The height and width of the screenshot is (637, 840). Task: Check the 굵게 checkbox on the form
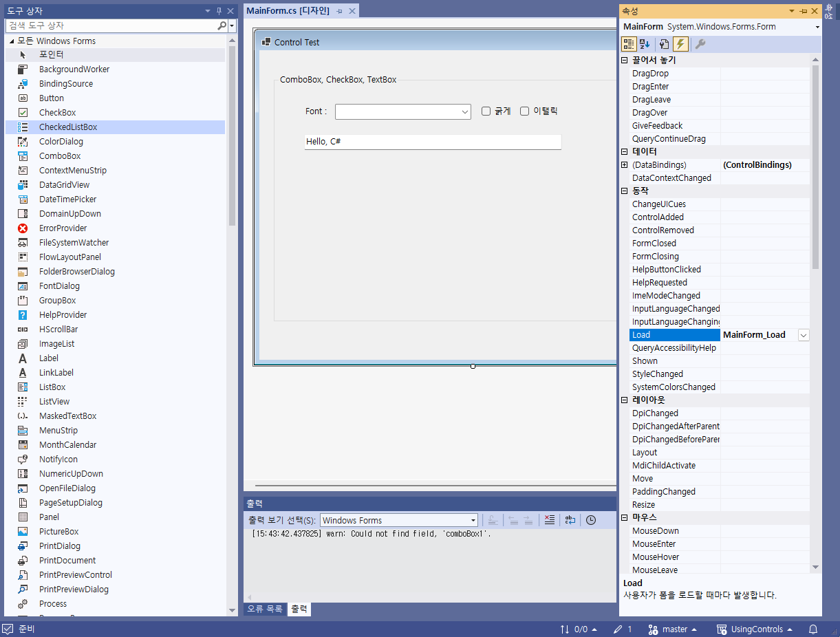tap(486, 111)
